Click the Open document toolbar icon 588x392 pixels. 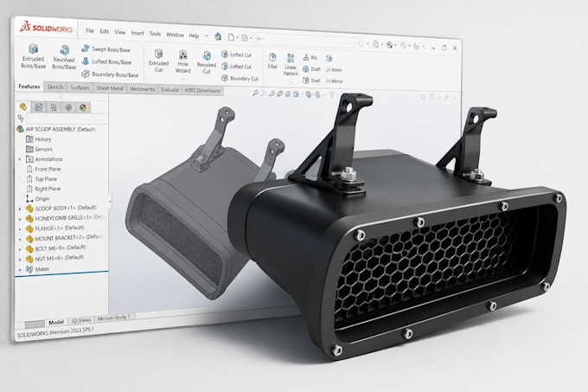point(245,37)
